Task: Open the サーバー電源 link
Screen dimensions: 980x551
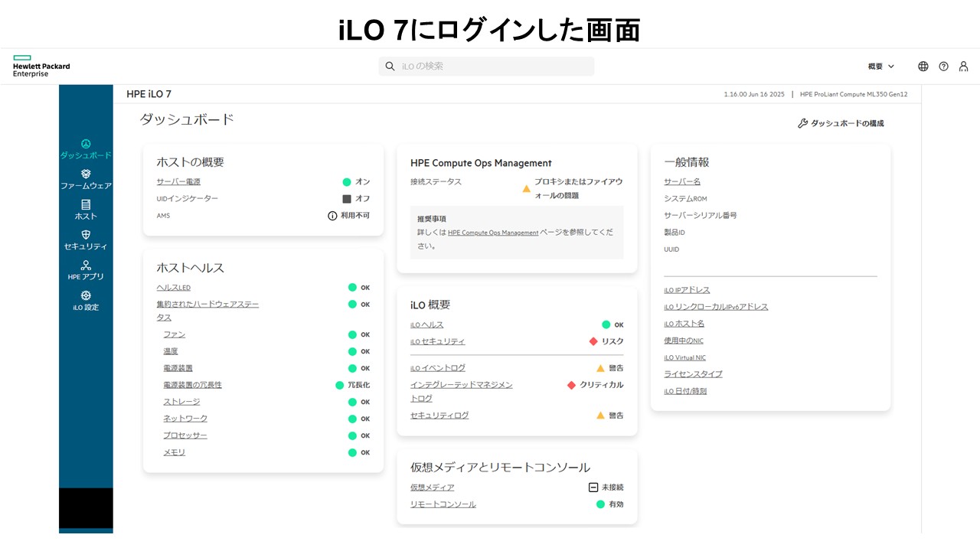Action: point(178,182)
